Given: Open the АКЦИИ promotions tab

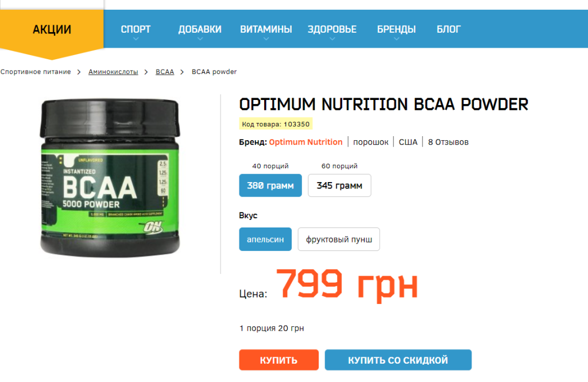Looking at the screenshot, I should (52, 30).
